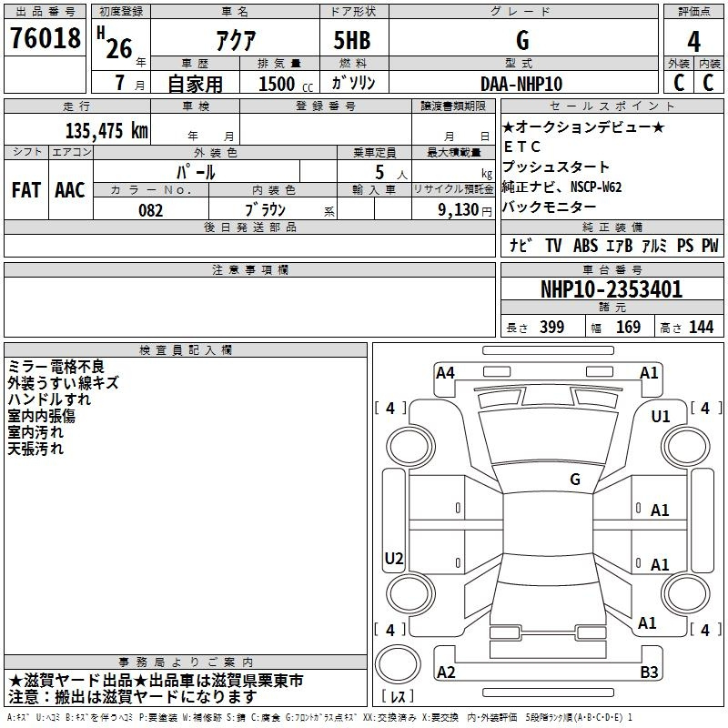Select ABS in the equipment row
Image resolution: width=728 pixels, height=728 pixels.
[x=585, y=245]
